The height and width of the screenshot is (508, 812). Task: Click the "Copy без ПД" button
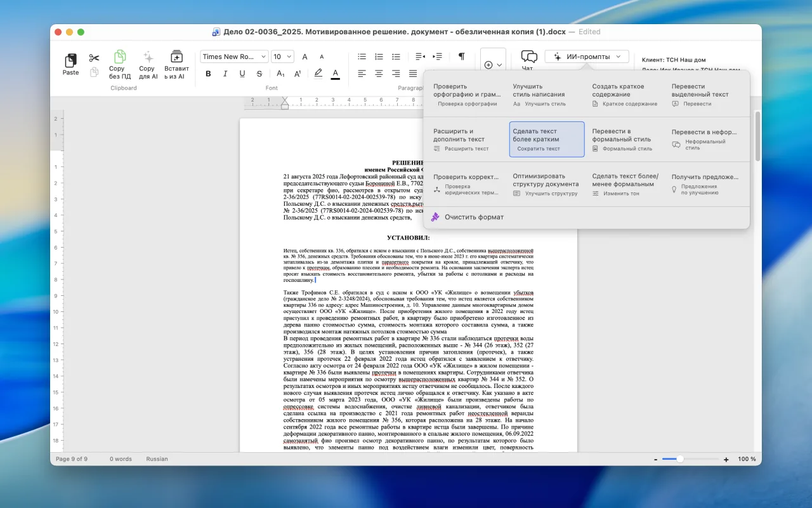click(x=120, y=65)
